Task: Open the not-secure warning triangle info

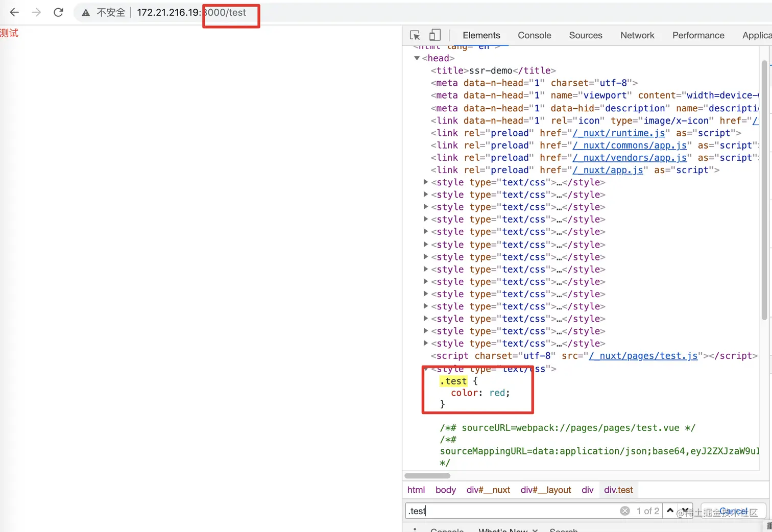Action: 86,13
